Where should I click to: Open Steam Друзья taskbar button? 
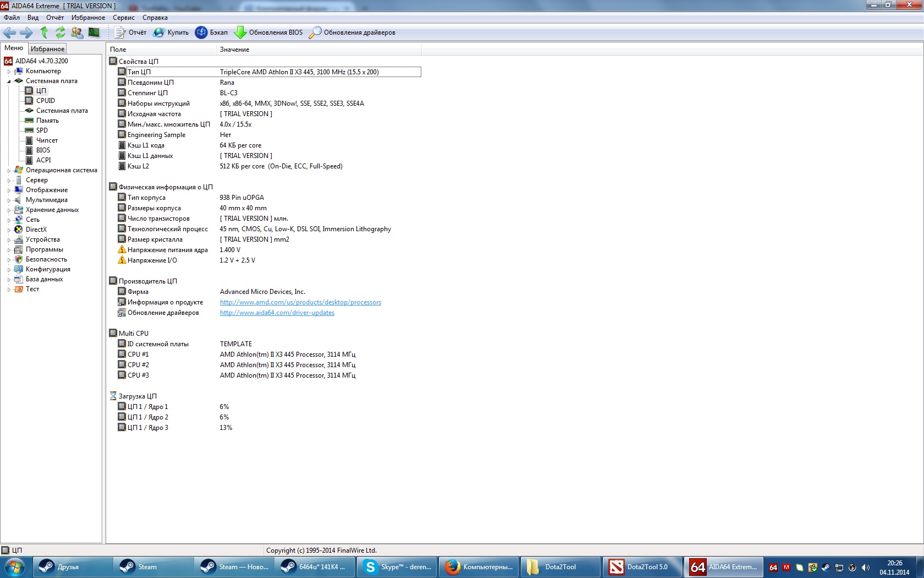tap(73, 567)
